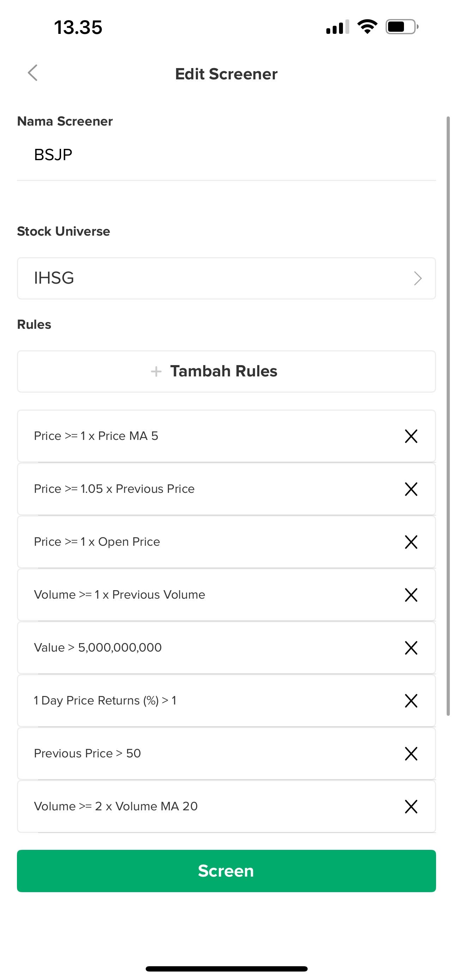
Task: Open the IHSG stock universe selector
Action: click(x=226, y=278)
